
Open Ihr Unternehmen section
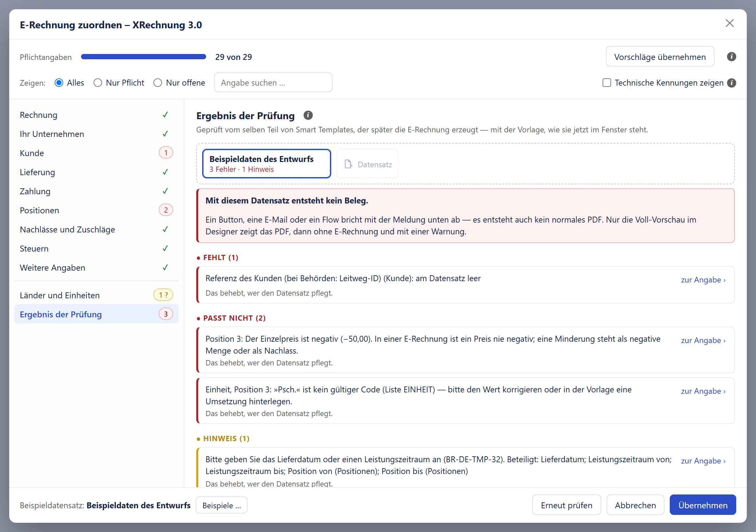tap(96, 134)
